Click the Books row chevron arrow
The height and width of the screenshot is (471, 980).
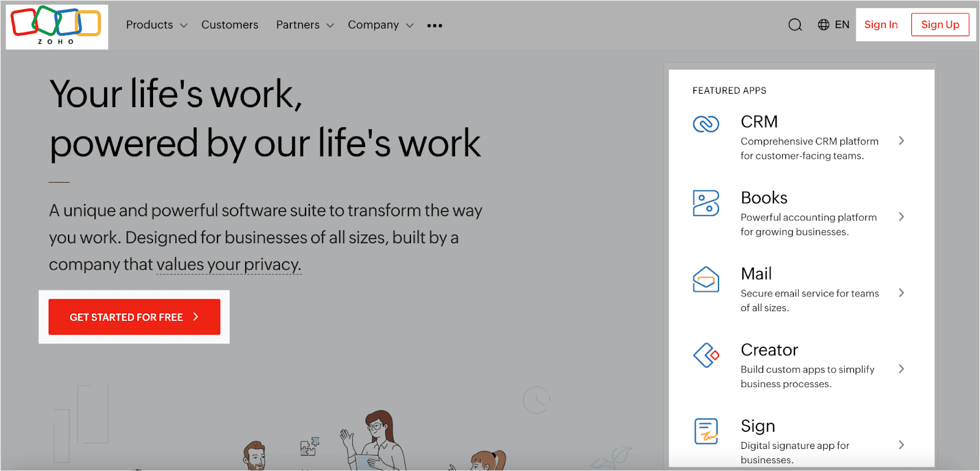(x=901, y=217)
